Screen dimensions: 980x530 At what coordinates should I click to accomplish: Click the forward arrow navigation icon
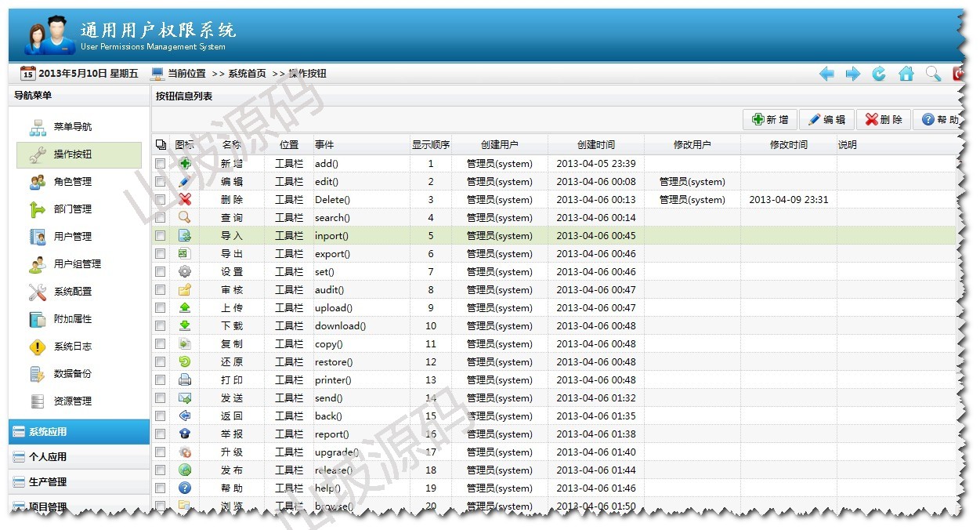[x=853, y=74]
